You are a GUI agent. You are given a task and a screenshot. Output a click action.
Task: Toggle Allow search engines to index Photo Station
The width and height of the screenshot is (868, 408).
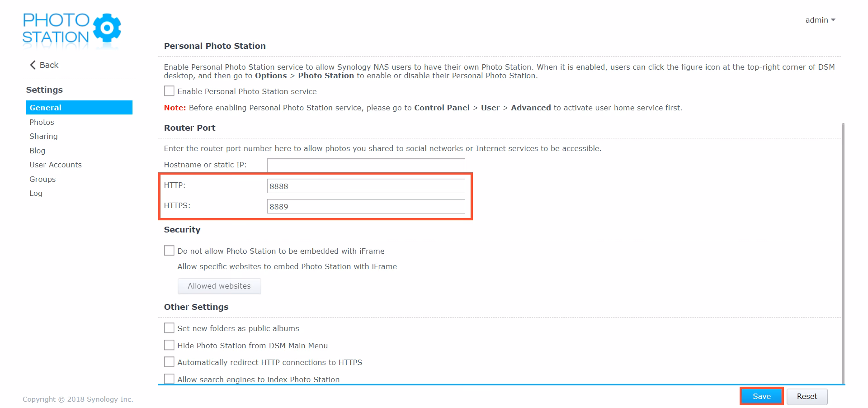point(169,379)
